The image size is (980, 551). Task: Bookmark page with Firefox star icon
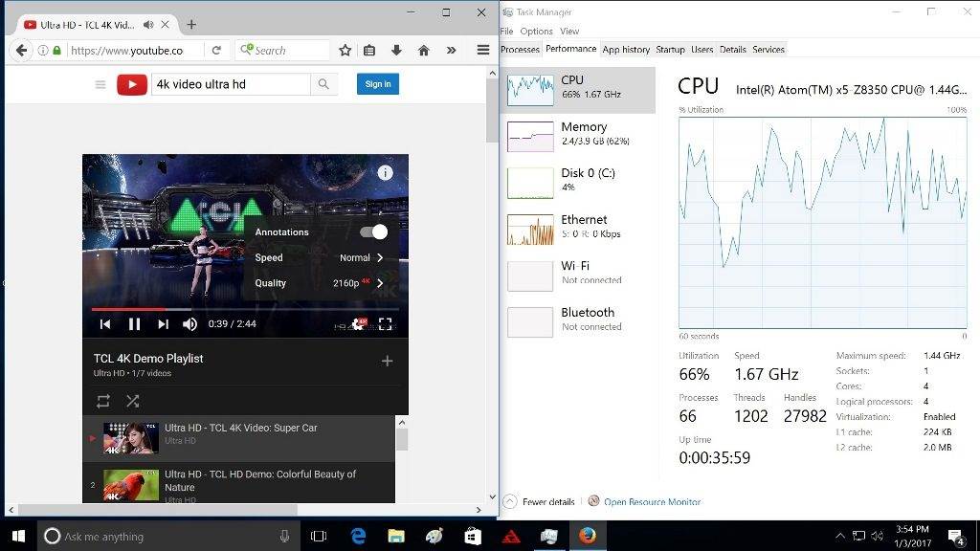pyautogui.click(x=345, y=50)
